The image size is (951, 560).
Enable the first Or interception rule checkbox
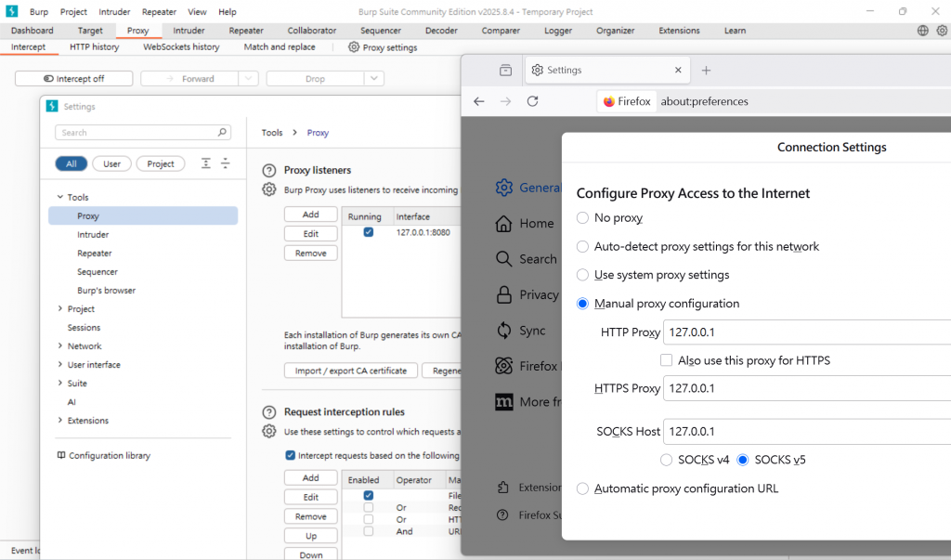368,507
